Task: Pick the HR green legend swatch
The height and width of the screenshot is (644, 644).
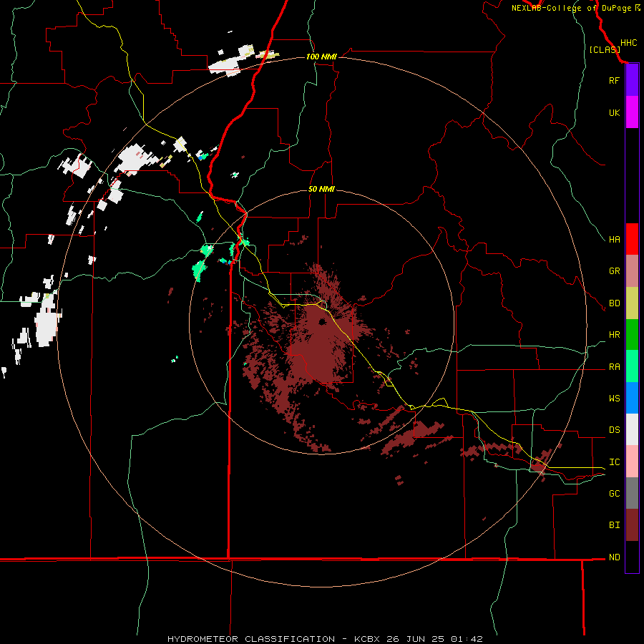Action: (x=632, y=335)
